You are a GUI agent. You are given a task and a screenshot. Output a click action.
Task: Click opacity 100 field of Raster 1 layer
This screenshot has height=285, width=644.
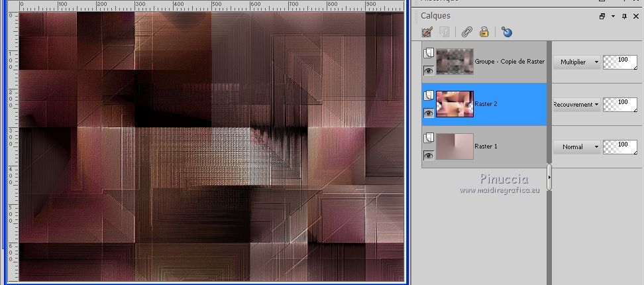coord(620,146)
